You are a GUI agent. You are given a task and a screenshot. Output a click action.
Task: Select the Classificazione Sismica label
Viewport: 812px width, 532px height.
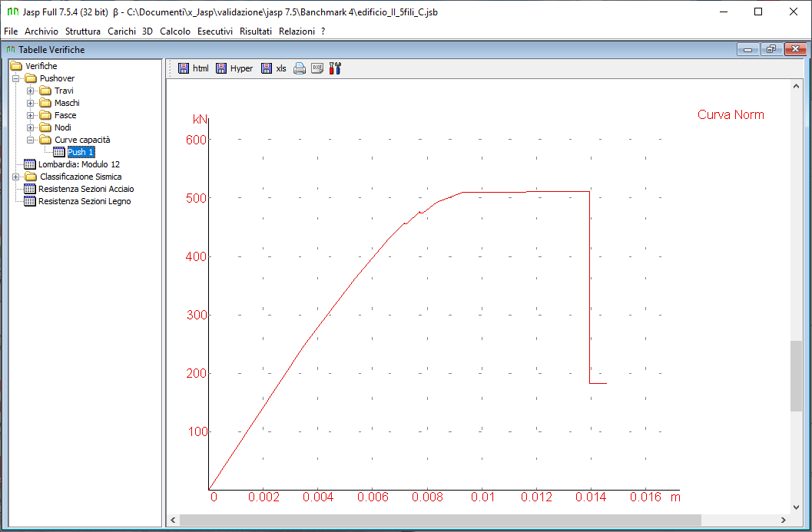click(81, 177)
